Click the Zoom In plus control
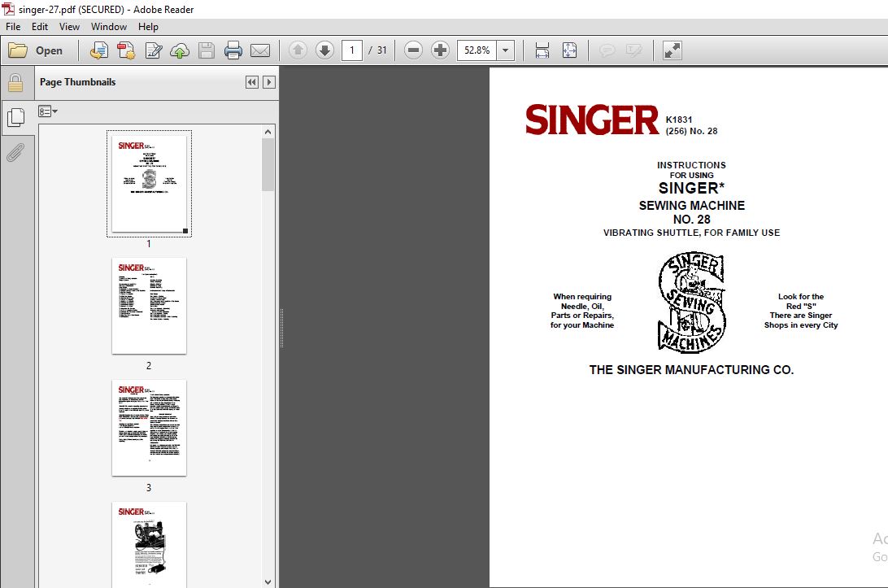 [x=440, y=50]
